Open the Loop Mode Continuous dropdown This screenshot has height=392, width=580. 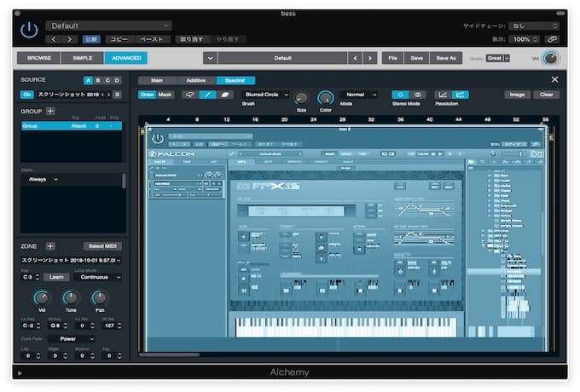95,277
